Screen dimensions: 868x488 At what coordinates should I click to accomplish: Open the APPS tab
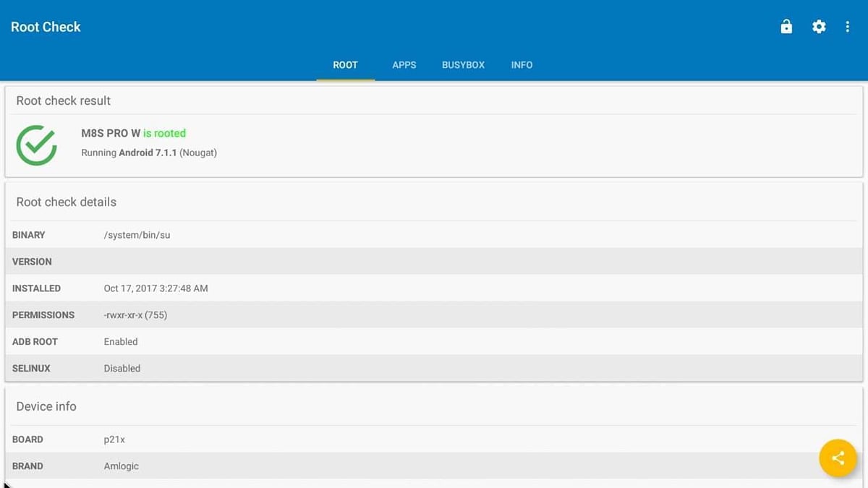[x=404, y=65]
